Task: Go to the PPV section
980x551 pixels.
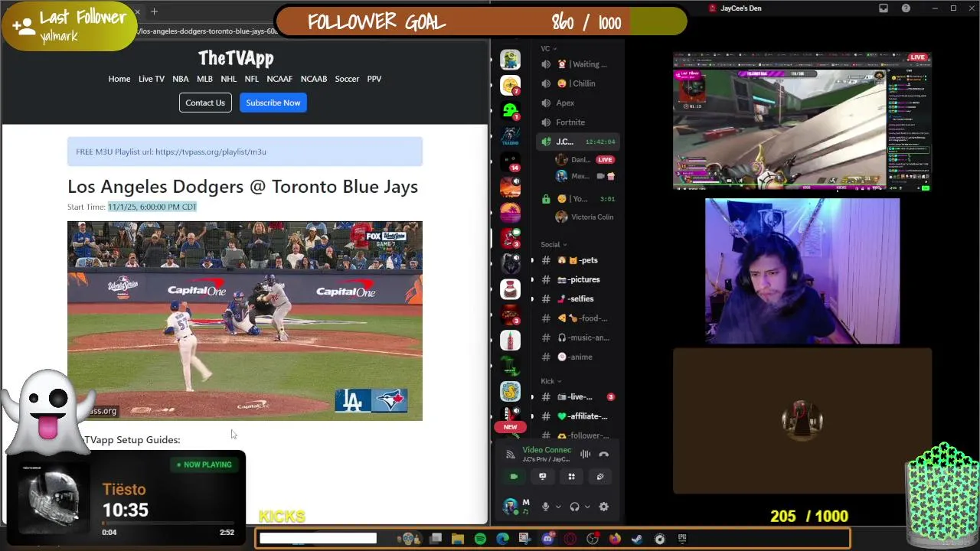Action: tap(374, 79)
